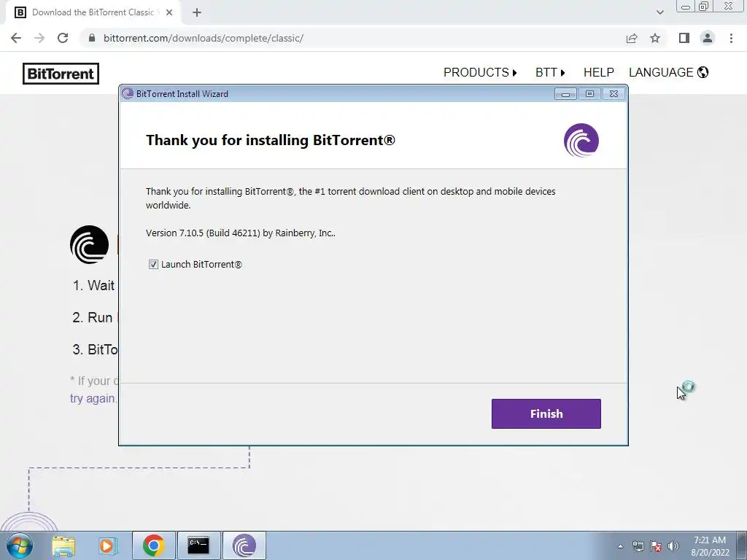Open a new Chrome tab

tap(197, 13)
